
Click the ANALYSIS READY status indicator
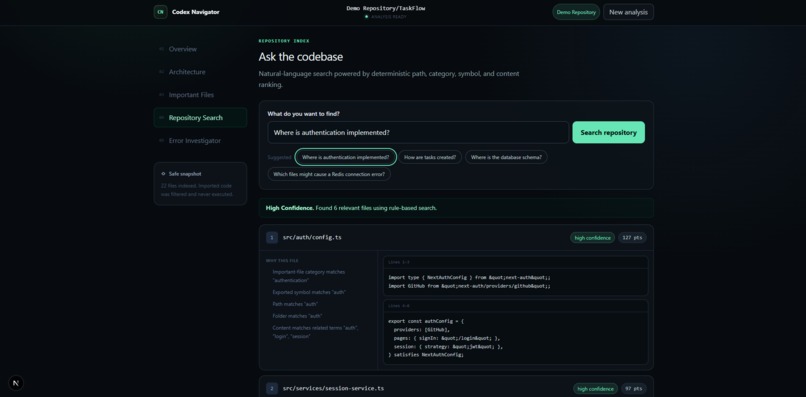386,16
